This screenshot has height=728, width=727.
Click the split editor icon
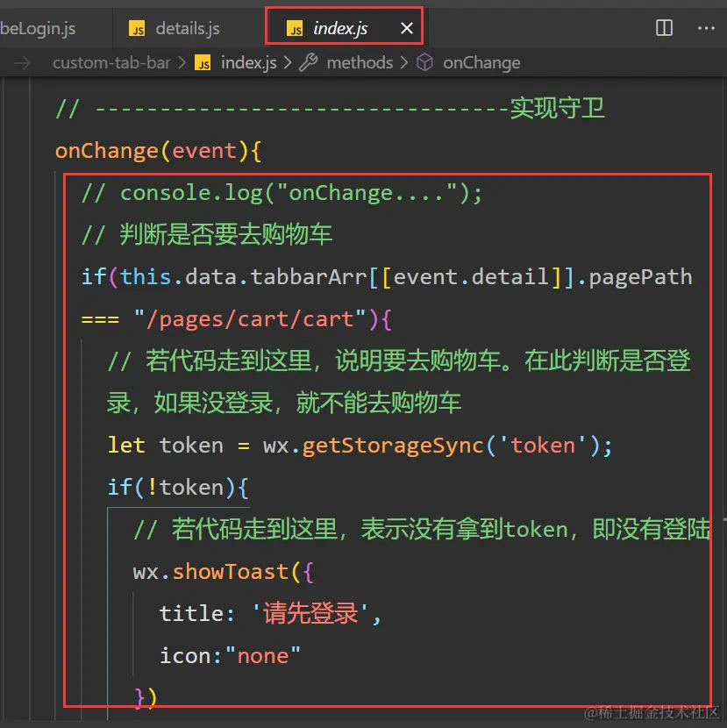[664, 28]
